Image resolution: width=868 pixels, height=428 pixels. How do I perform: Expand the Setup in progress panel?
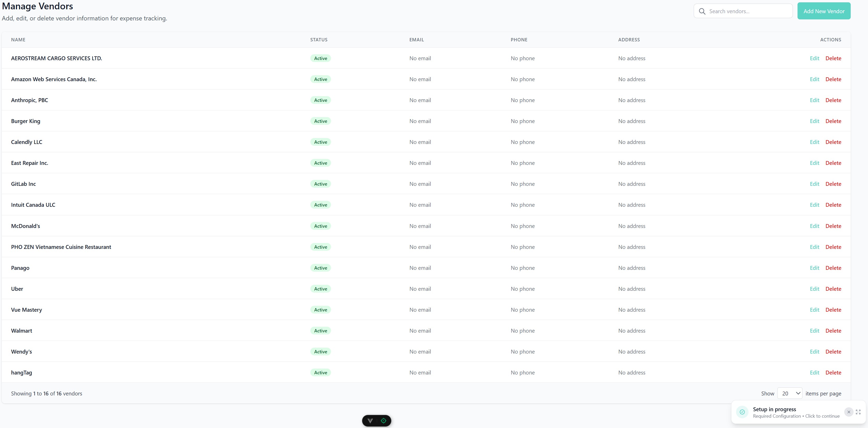tap(858, 412)
